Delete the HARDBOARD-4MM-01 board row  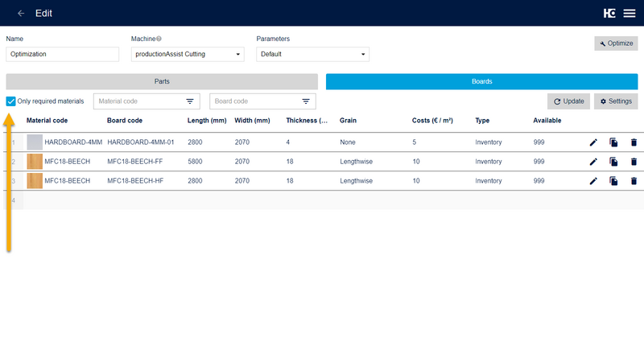click(x=634, y=142)
